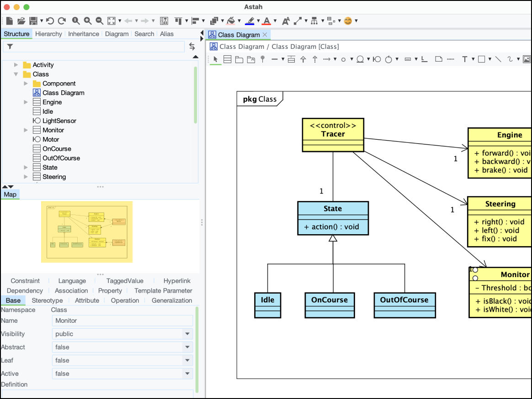Click the sync arrows icon beside filter

[x=192, y=47]
